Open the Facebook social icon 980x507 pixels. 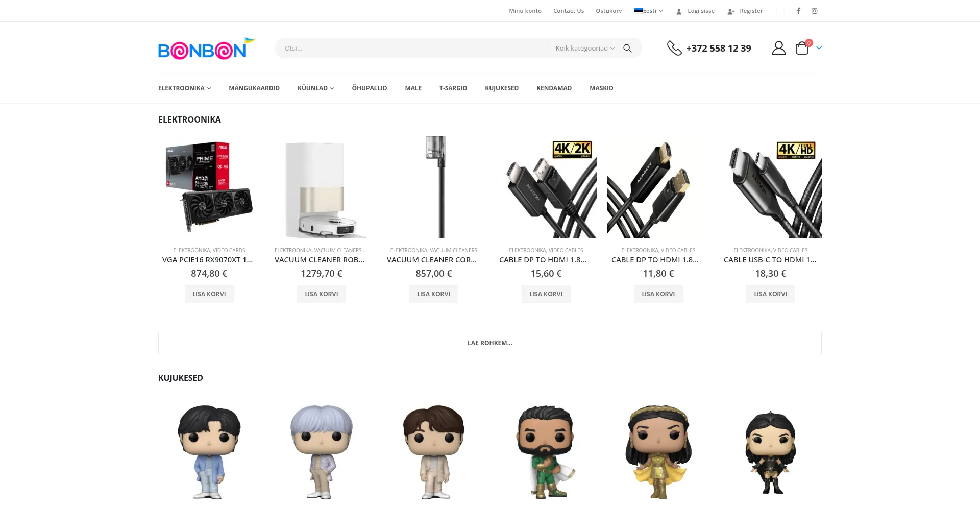(x=798, y=11)
